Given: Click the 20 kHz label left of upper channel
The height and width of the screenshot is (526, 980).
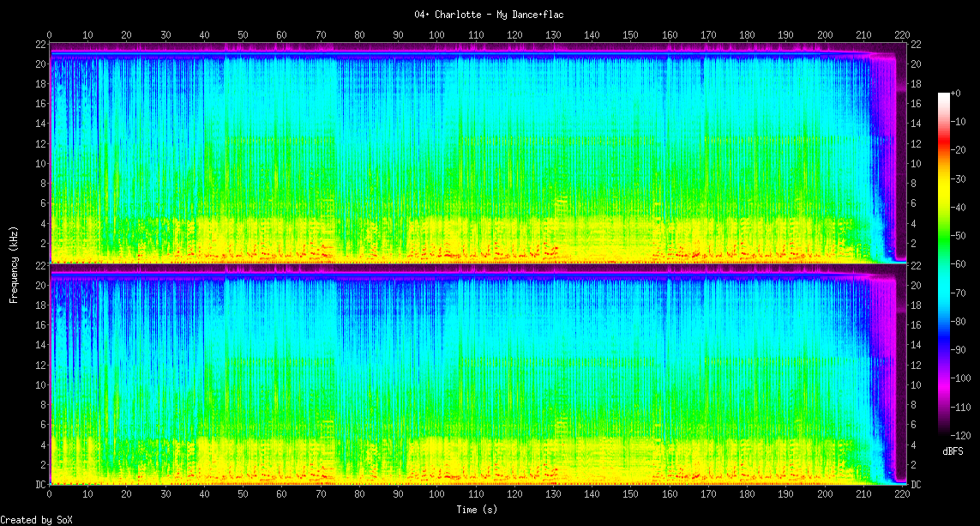Looking at the screenshot, I should point(40,64).
